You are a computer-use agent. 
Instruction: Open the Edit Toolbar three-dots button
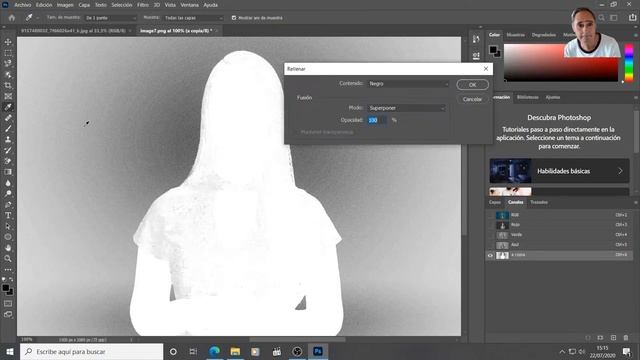tap(8, 269)
